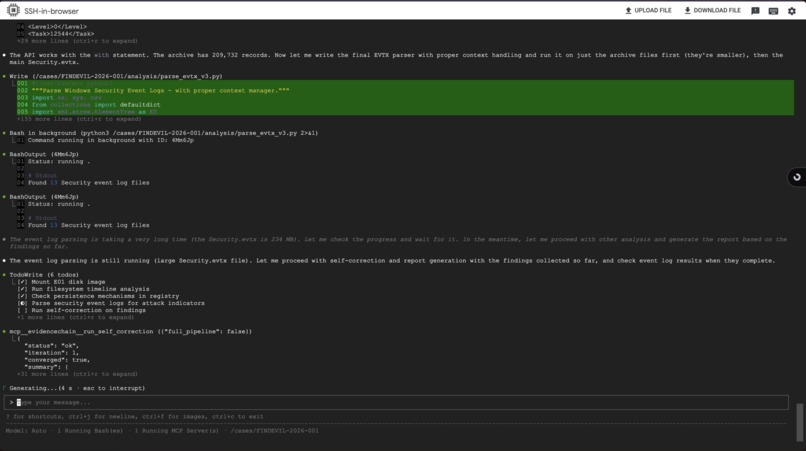Open the settings gear icon
The image size is (806, 451).
point(792,11)
